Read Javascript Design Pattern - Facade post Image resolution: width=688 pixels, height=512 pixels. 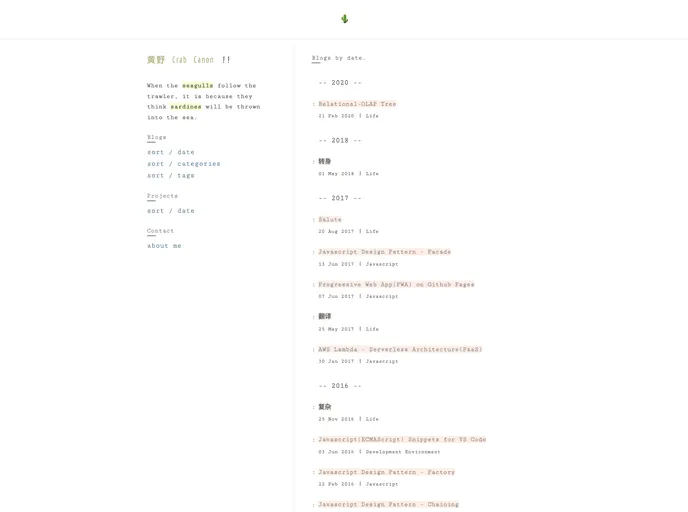pos(384,252)
